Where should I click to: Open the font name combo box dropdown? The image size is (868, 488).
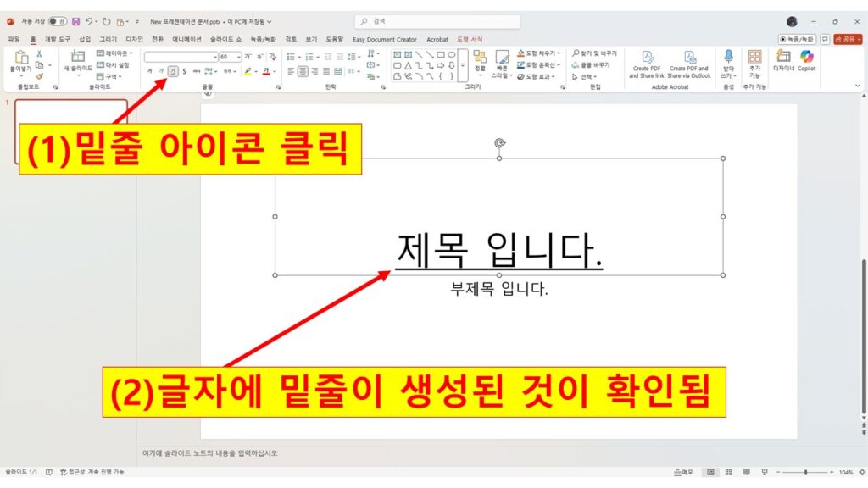[214, 57]
